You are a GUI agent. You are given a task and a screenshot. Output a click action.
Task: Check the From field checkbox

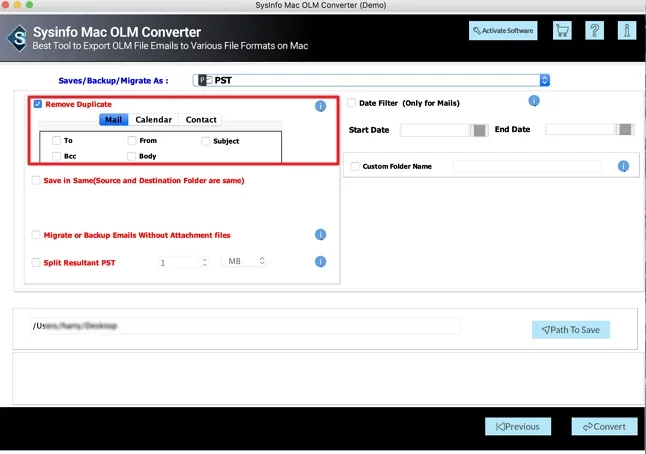pyautogui.click(x=131, y=140)
